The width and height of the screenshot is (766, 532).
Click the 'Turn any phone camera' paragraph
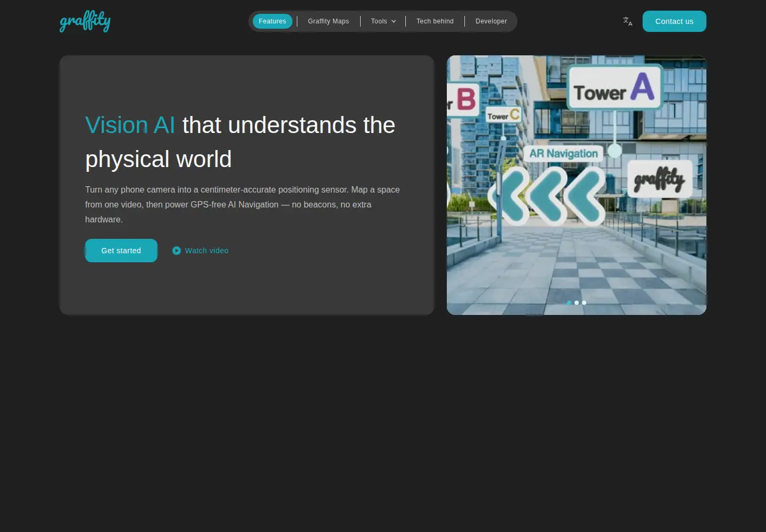pos(243,204)
